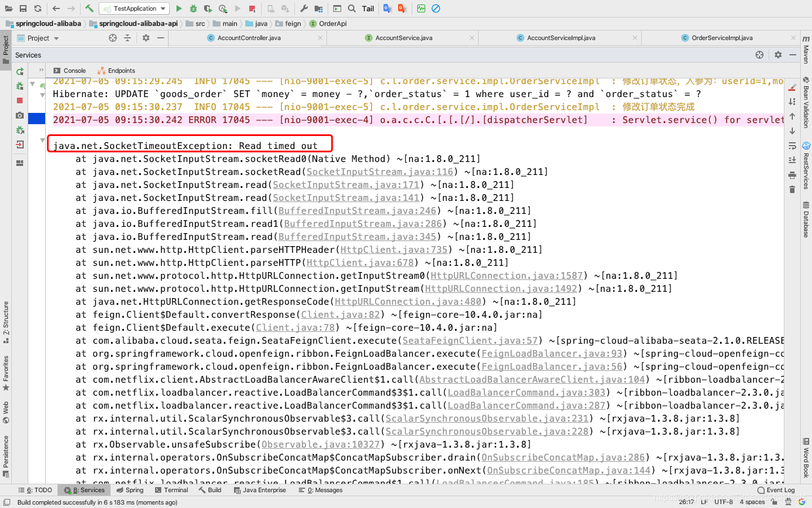This screenshot has height=508, width=812.
Task: Toggle the RestServices tool window button
Action: click(806, 166)
